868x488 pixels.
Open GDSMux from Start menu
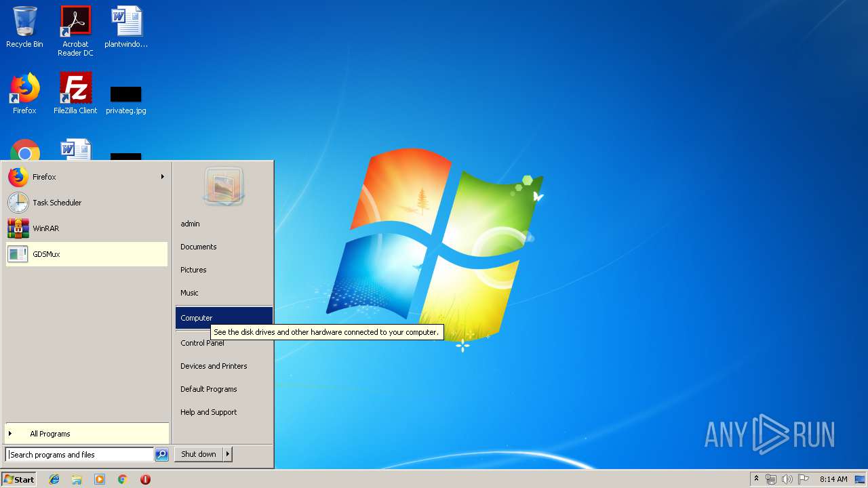pyautogui.click(x=87, y=254)
